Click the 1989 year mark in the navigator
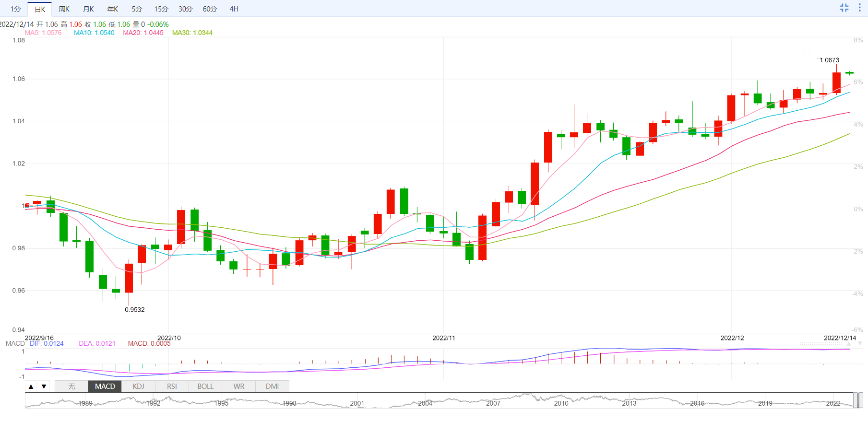This screenshot has width=868, height=421. [85, 403]
